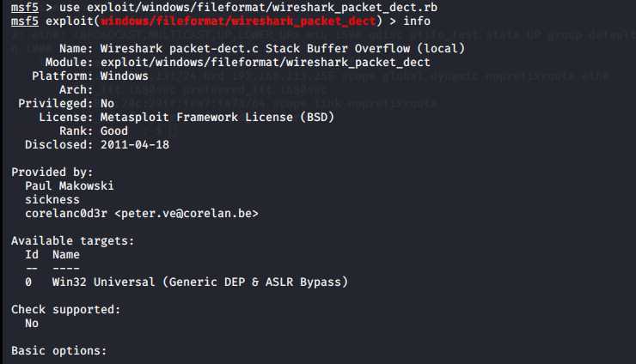
Task: Click the empty Arch field label
Action: tap(76, 89)
